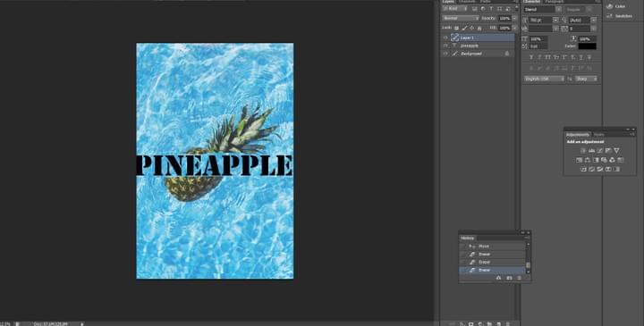644x326 pixels.
Task: Add a Levels adjustment
Action: [592, 151]
